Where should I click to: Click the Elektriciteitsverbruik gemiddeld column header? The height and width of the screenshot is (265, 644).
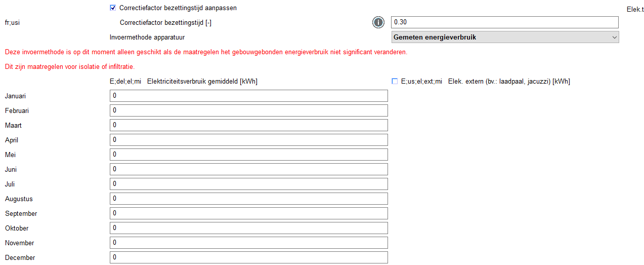click(x=202, y=81)
